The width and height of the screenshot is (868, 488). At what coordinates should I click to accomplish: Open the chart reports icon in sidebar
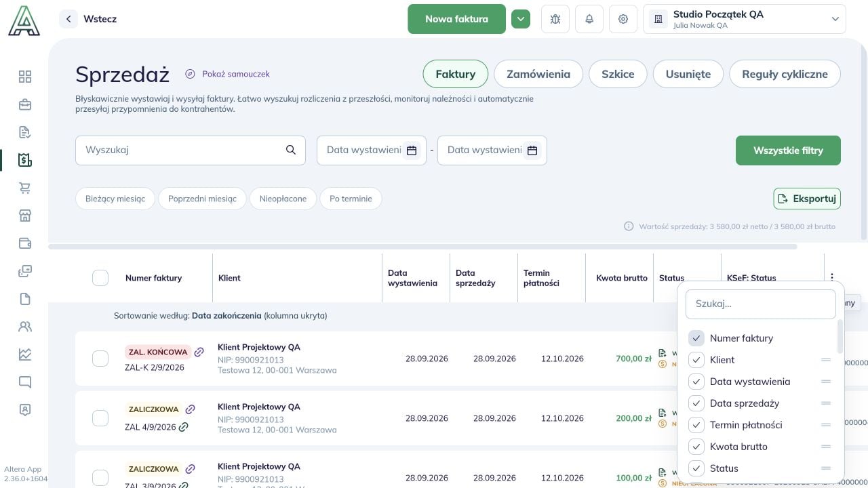[25, 354]
